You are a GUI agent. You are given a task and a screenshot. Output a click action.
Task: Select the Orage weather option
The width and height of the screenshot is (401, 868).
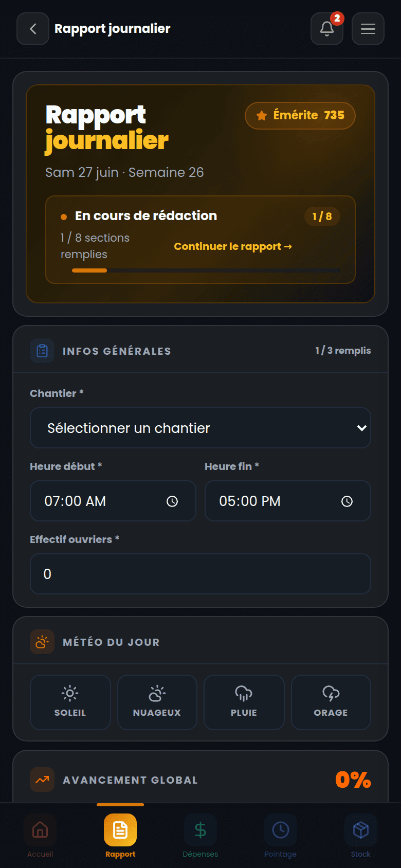pyautogui.click(x=331, y=702)
